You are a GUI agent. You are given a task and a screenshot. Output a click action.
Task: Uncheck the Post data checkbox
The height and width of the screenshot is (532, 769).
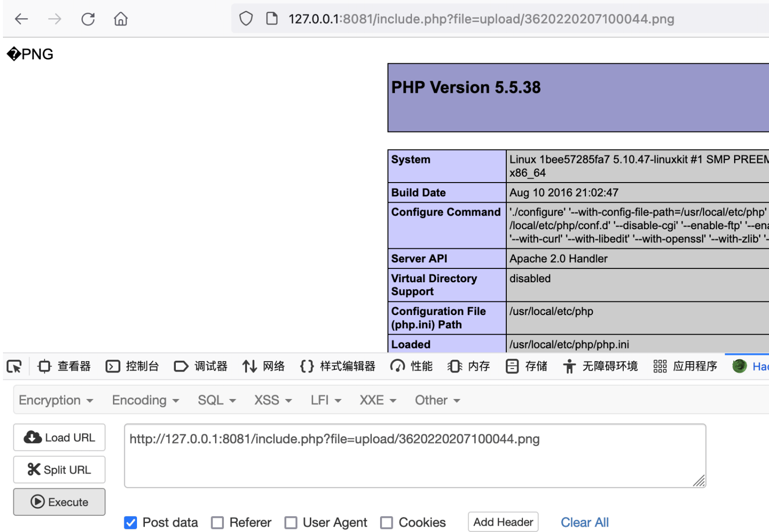131,523
